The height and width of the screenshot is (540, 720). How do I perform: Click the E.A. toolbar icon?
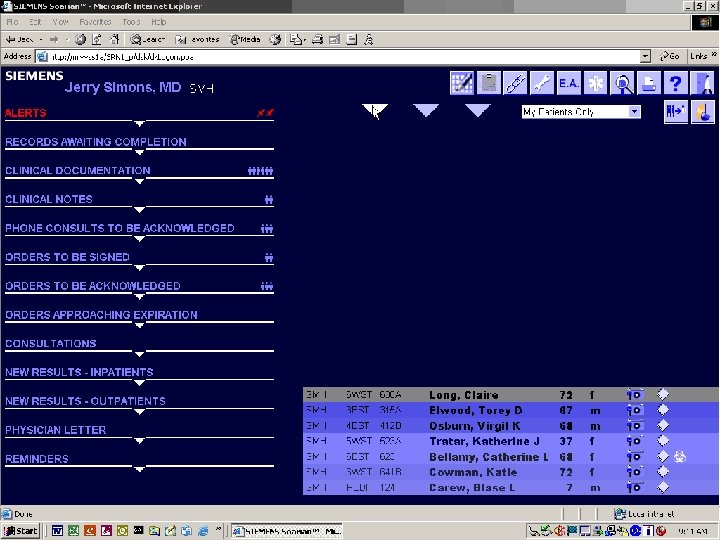click(568, 83)
